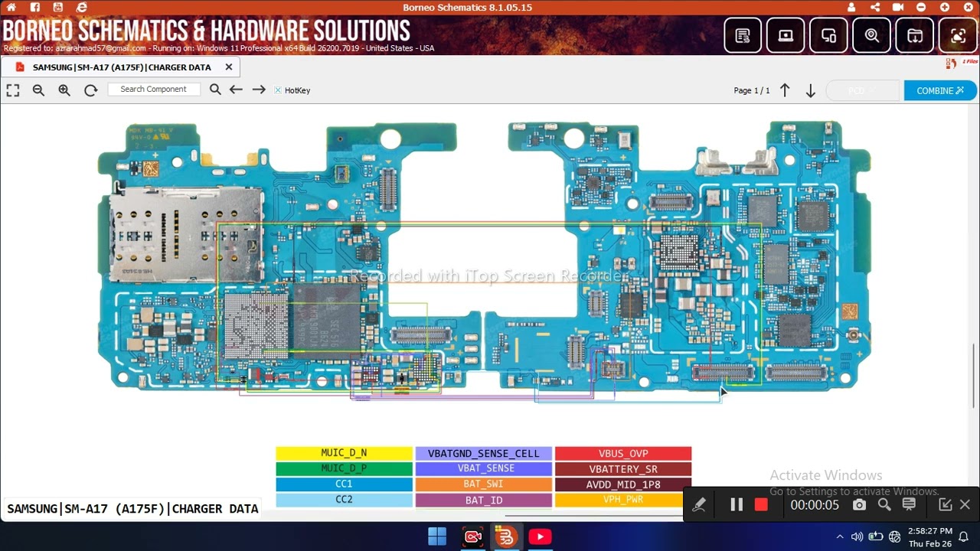The height and width of the screenshot is (551, 980).
Task: Open the YouTube channel icon in title bar
Action: click(58, 8)
